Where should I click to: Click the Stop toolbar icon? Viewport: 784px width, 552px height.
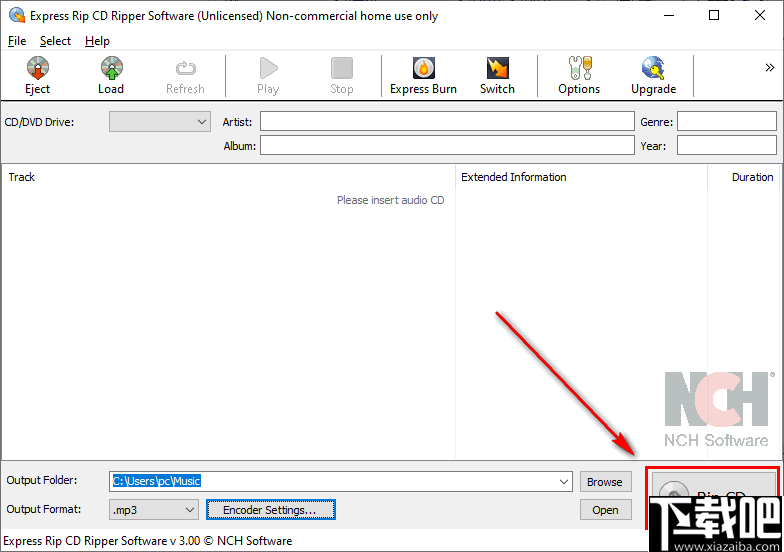tap(342, 68)
